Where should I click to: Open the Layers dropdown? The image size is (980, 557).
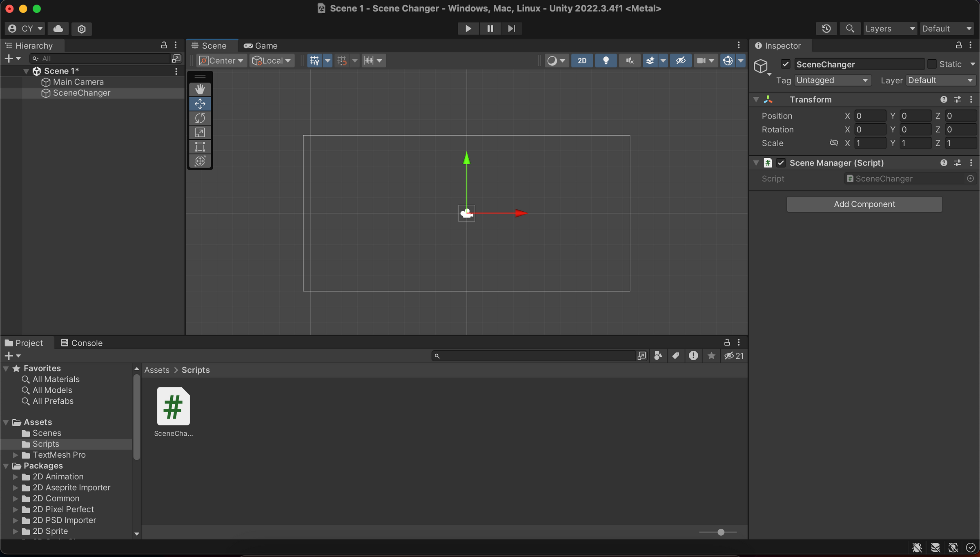890,29
